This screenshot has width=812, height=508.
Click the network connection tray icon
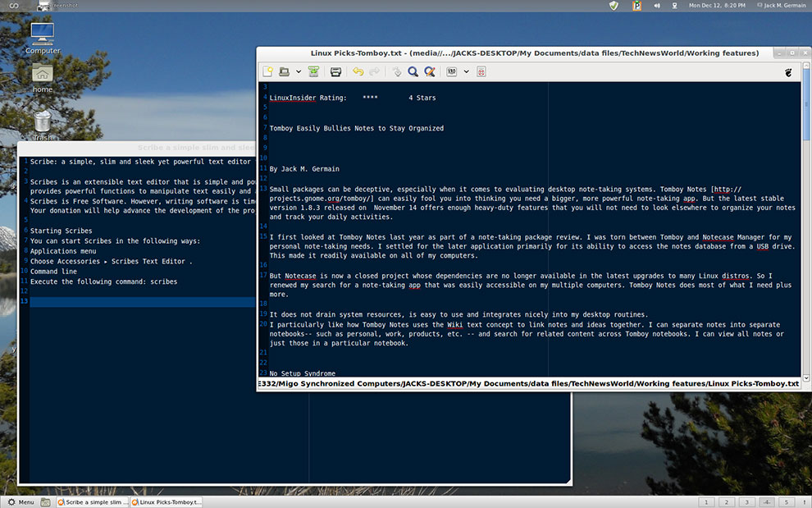coord(674,6)
